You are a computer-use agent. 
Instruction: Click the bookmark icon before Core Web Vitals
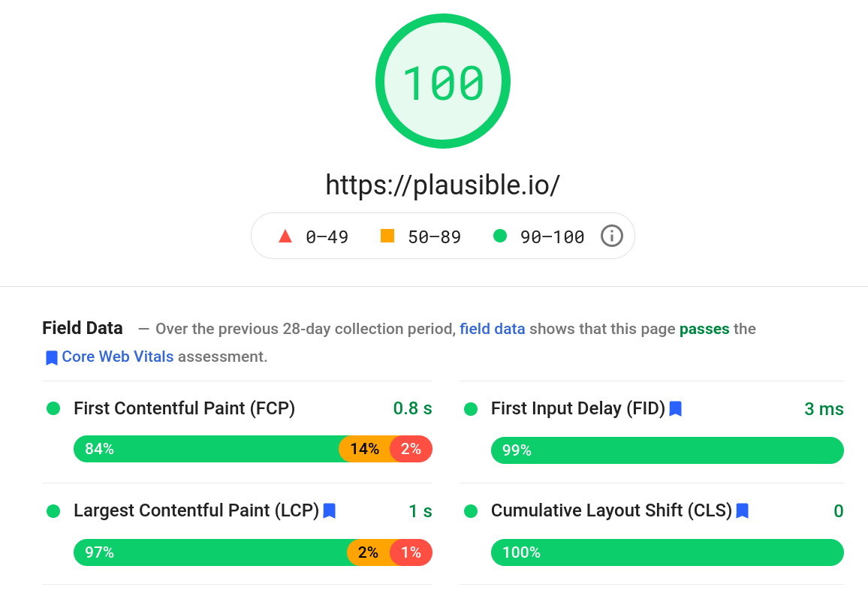[50, 357]
